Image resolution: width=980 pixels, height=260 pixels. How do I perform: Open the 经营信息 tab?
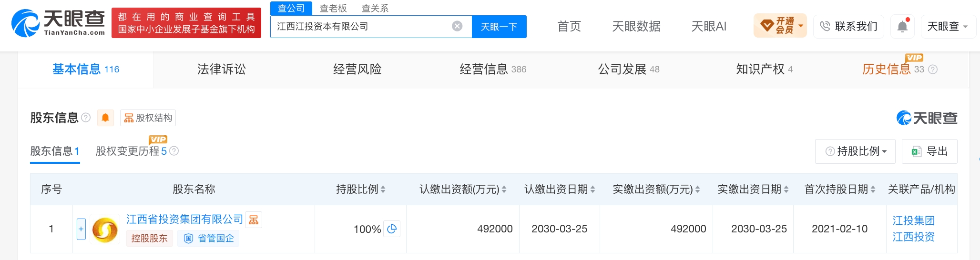click(493, 70)
